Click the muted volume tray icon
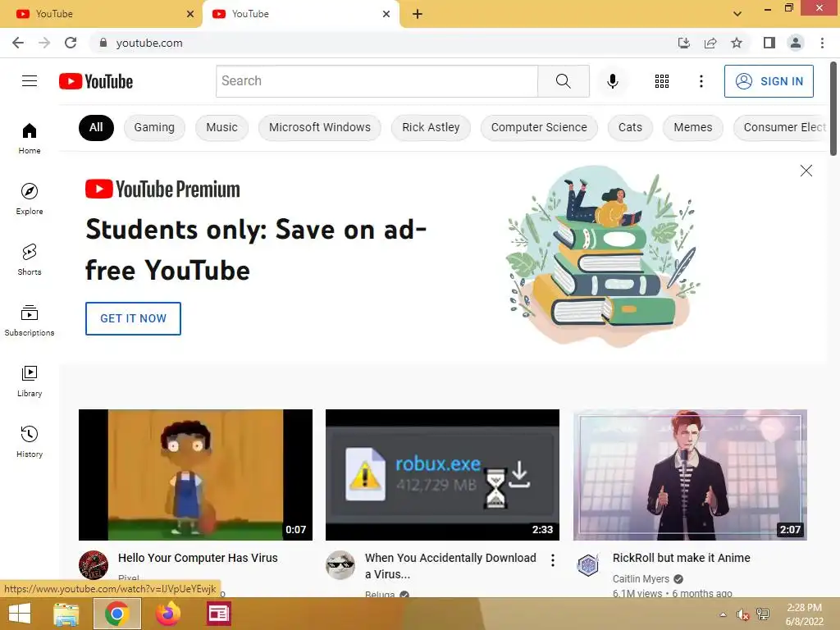Viewport: 840px width, 630px height. coord(742,614)
